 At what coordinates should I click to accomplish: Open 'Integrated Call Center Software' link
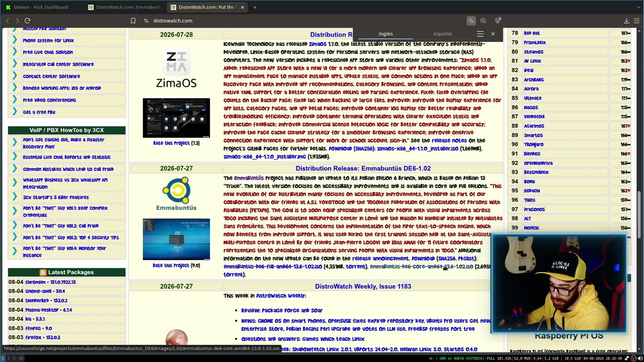click(x=58, y=64)
